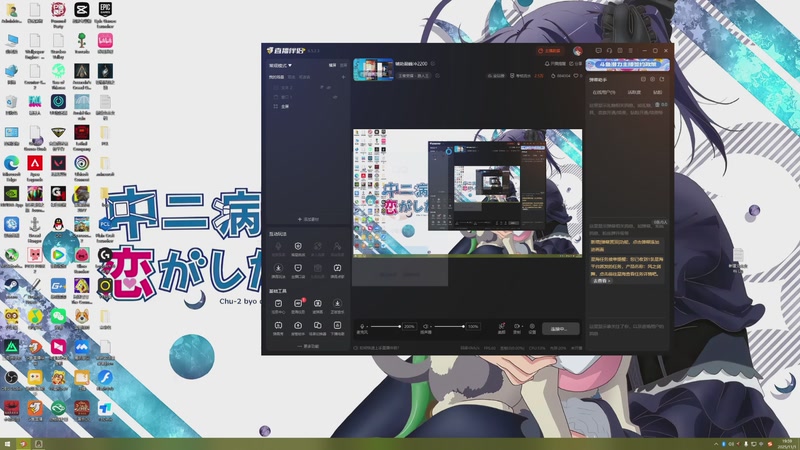Open Ubisoft Connect desktop icon
Screen dimensions: 800x450
coord(82,168)
